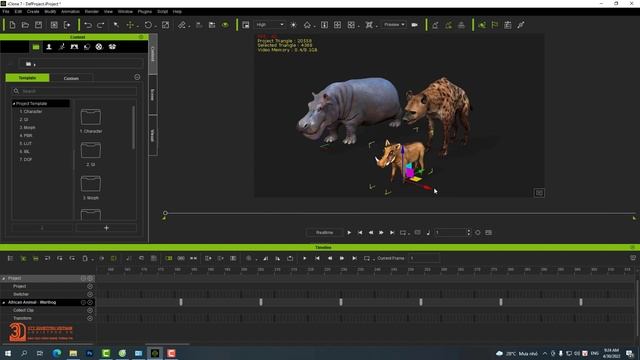Activate the Scale object tool
Image resolution: width=640 pixels, height=360 pixels.
pyautogui.click(x=165, y=25)
